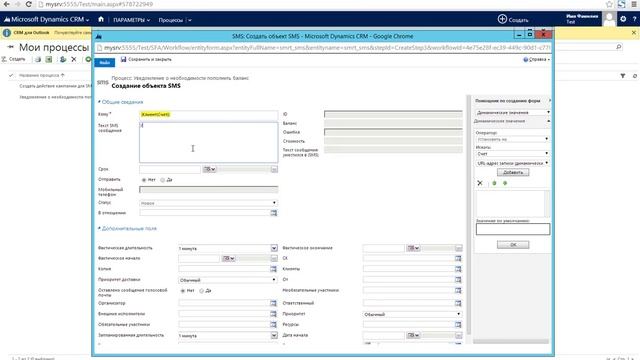Click Создать in Мои процессы toolbar
Viewport: 640px width, 360px height.
coord(13,60)
